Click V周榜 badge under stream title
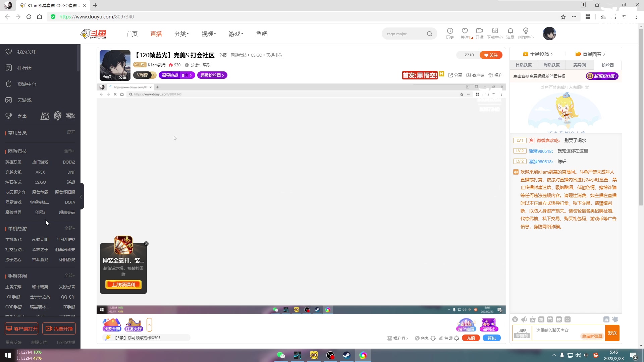644x362 pixels. click(145, 75)
